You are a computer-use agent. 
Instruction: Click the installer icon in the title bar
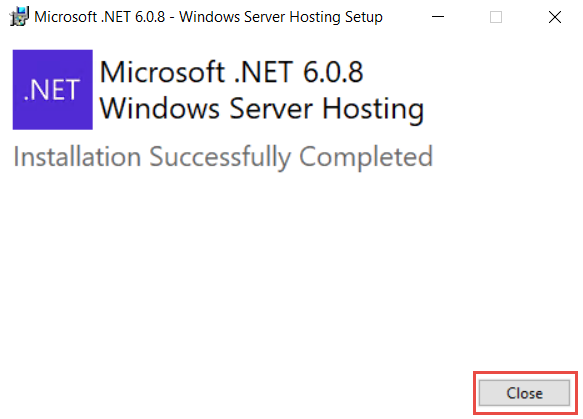[x=19, y=17]
